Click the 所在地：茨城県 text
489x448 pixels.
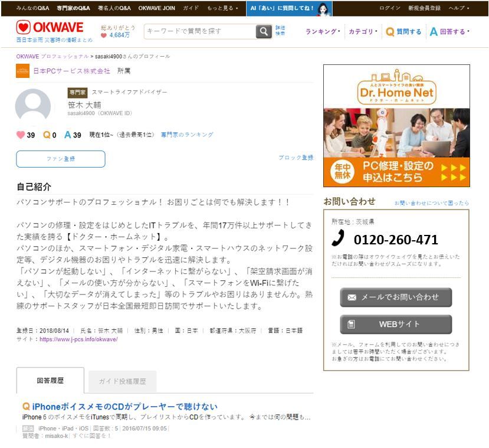[x=353, y=221]
